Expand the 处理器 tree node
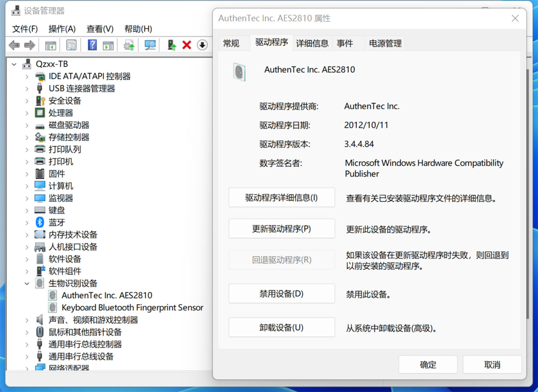538x392 pixels. click(27, 113)
